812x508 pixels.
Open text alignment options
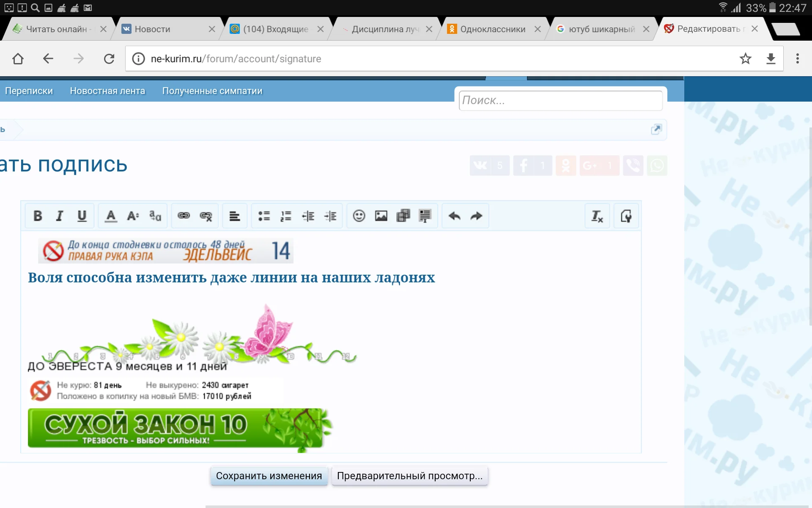click(x=234, y=216)
